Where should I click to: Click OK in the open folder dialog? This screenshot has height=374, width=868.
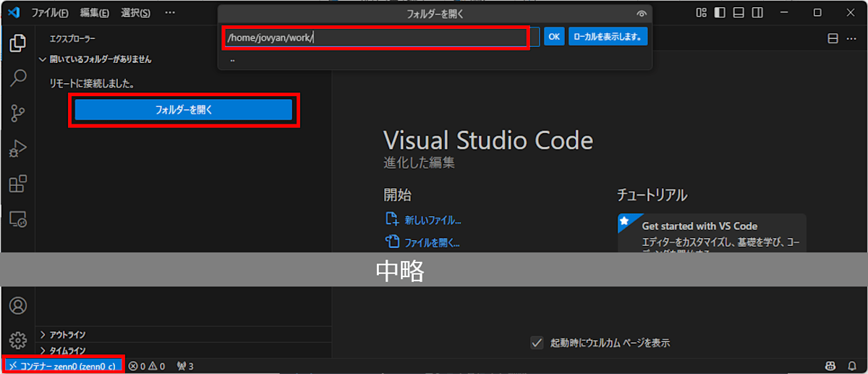pos(554,36)
